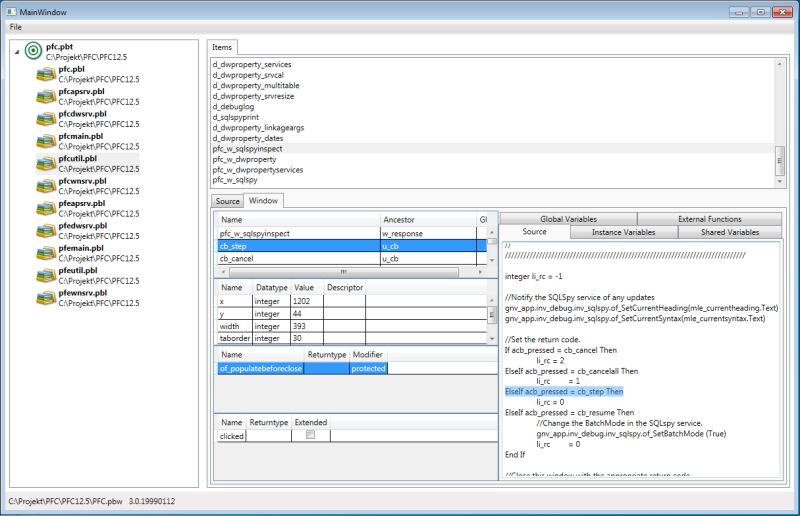Click the controls table scroll right arrow
800x516 pixels.
click(480, 272)
